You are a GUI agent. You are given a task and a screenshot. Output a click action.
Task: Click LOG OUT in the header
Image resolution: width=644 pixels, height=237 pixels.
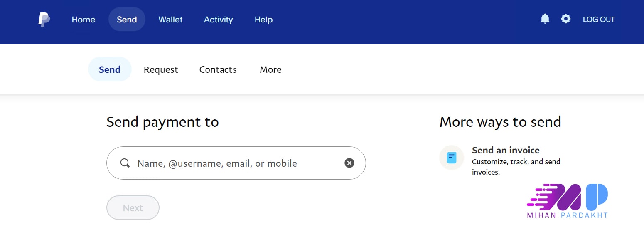click(x=599, y=20)
